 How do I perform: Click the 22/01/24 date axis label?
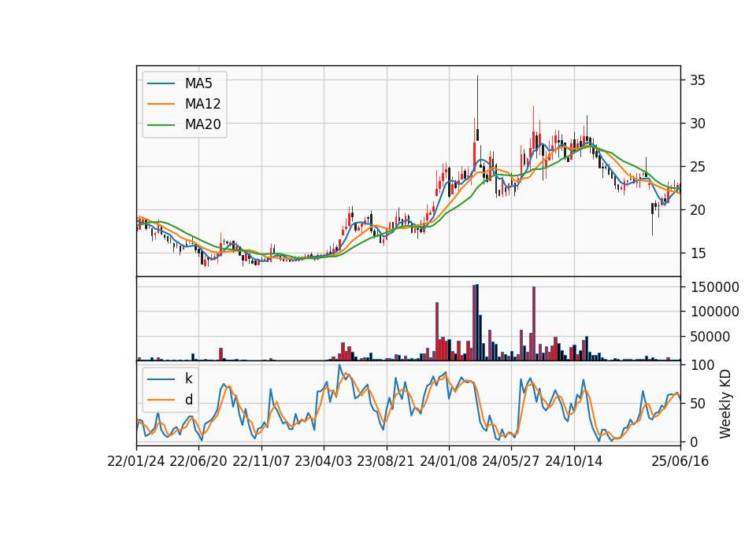tap(136, 461)
